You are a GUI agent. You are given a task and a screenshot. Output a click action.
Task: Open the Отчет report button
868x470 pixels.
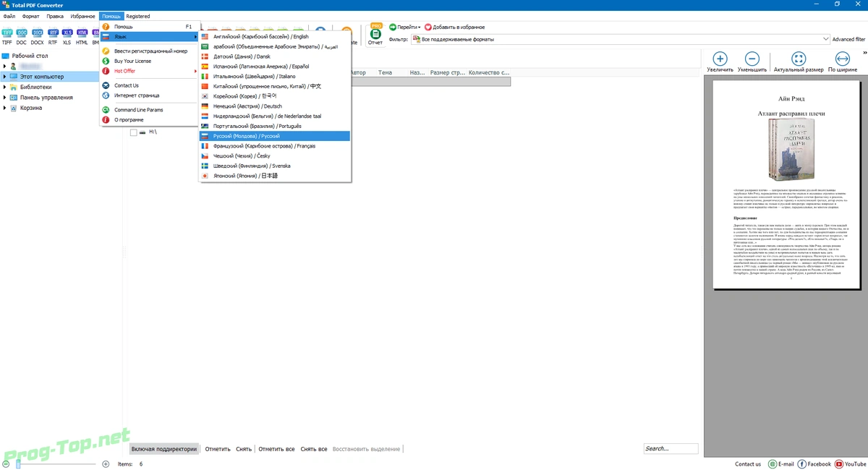pyautogui.click(x=375, y=35)
